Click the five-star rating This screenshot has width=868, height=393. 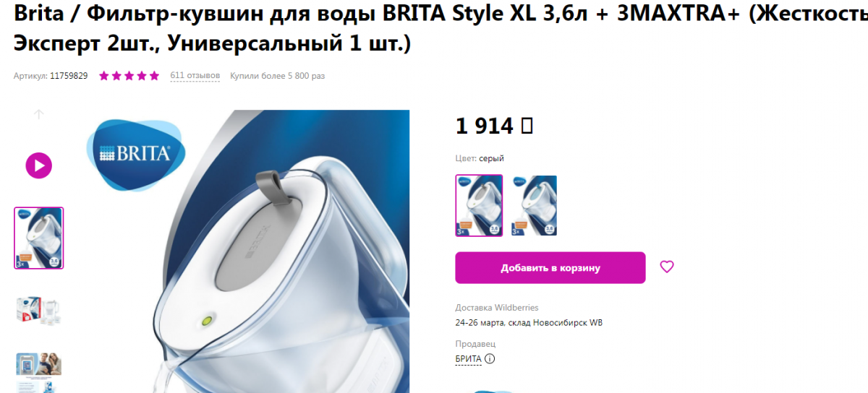(129, 76)
